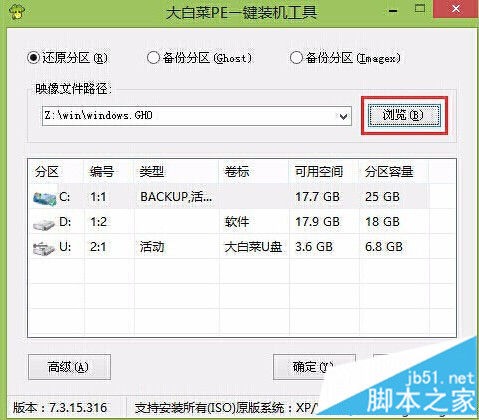Viewport: 479px width, 420px height.
Task: Click the Dabaicai app logo icon
Action: (x=16, y=13)
